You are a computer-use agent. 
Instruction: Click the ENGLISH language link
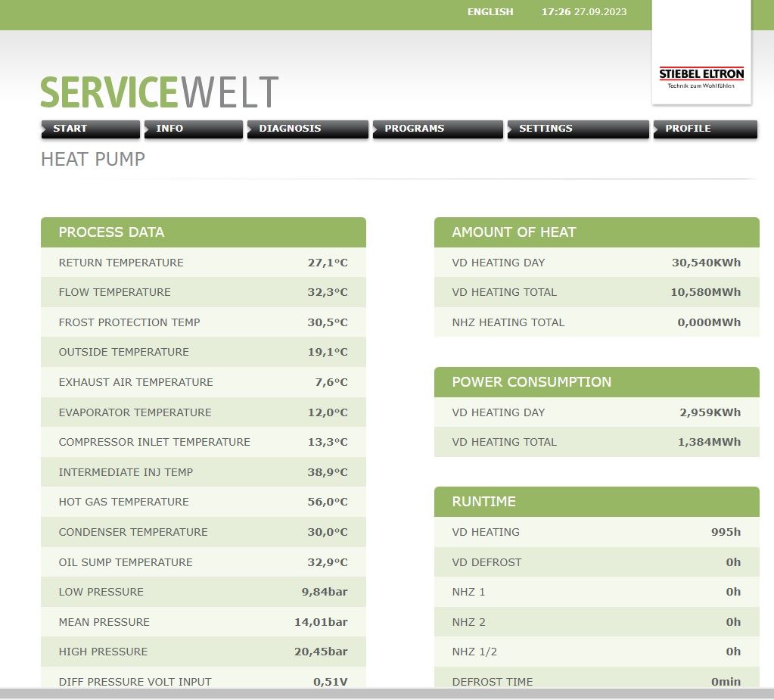coord(490,12)
